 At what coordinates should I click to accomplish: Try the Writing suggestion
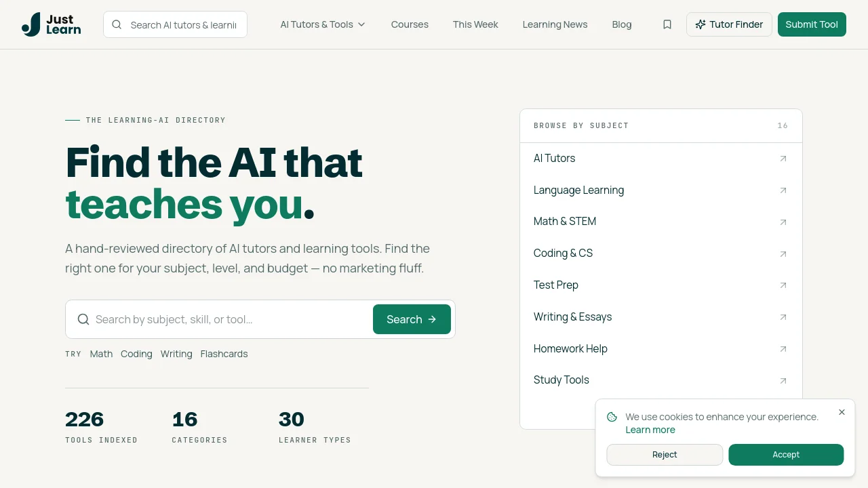point(176,354)
